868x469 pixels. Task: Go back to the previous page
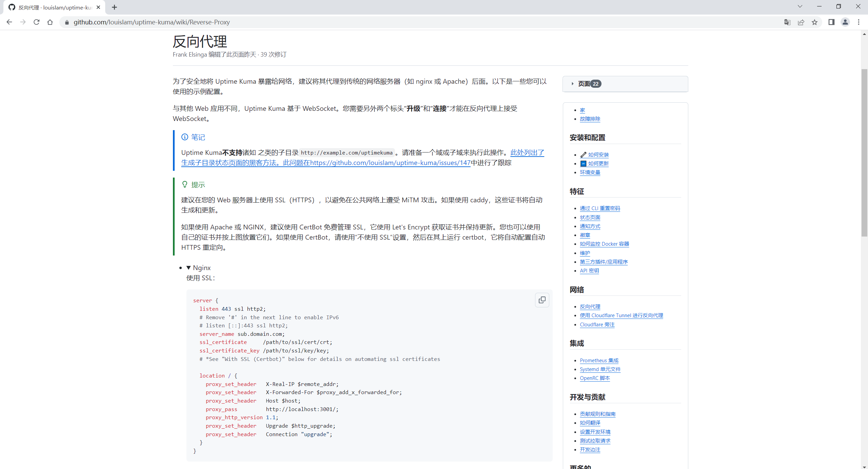(x=9, y=22)
